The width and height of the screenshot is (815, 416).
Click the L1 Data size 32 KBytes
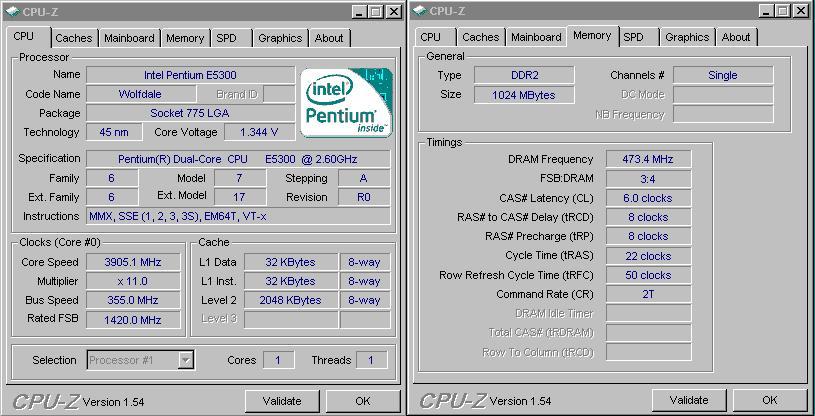291,262
